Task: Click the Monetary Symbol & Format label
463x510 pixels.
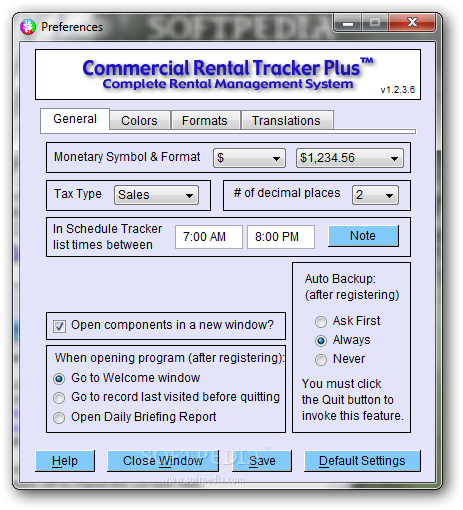Action: tap(127, 157)
